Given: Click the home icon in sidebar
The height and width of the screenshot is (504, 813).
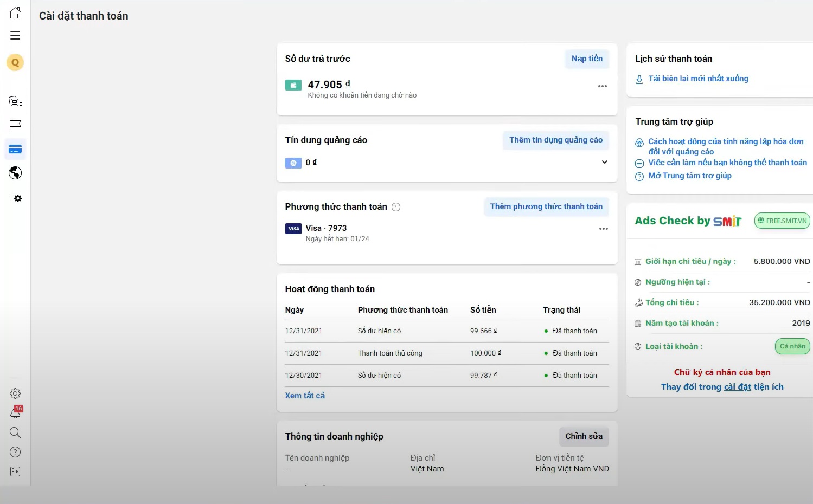Looking at the screenshot, I should point(15,13).
